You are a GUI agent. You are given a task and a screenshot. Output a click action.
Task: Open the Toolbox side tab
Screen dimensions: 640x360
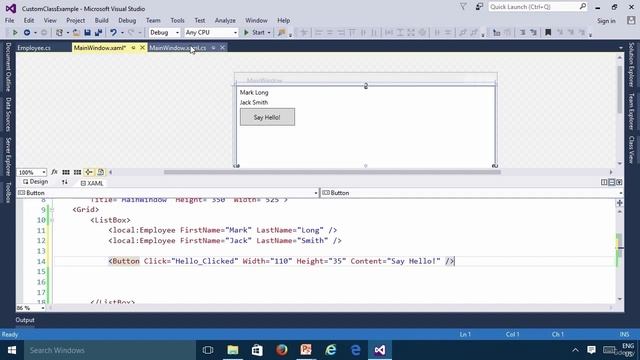(8, 192)
